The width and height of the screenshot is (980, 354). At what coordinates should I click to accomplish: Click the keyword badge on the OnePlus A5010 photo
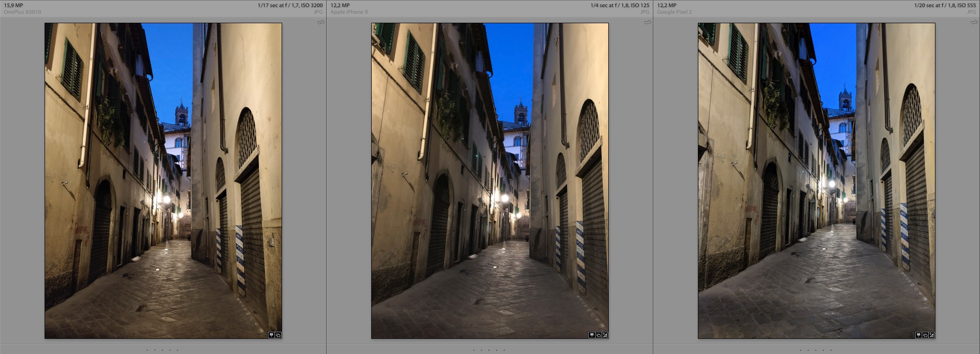tap(271, 335)
